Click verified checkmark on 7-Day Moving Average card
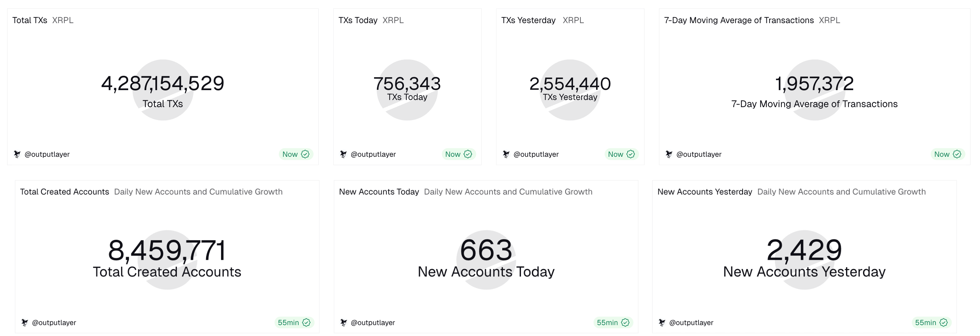The height and width of the screenshot is (336, 980). pos(957,154)
